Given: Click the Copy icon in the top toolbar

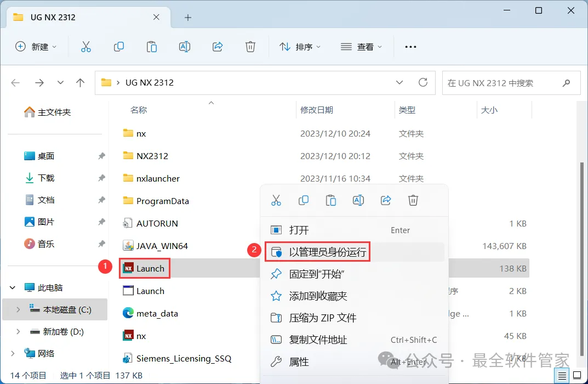Looking at the screenshot, I should pos(119,47).
